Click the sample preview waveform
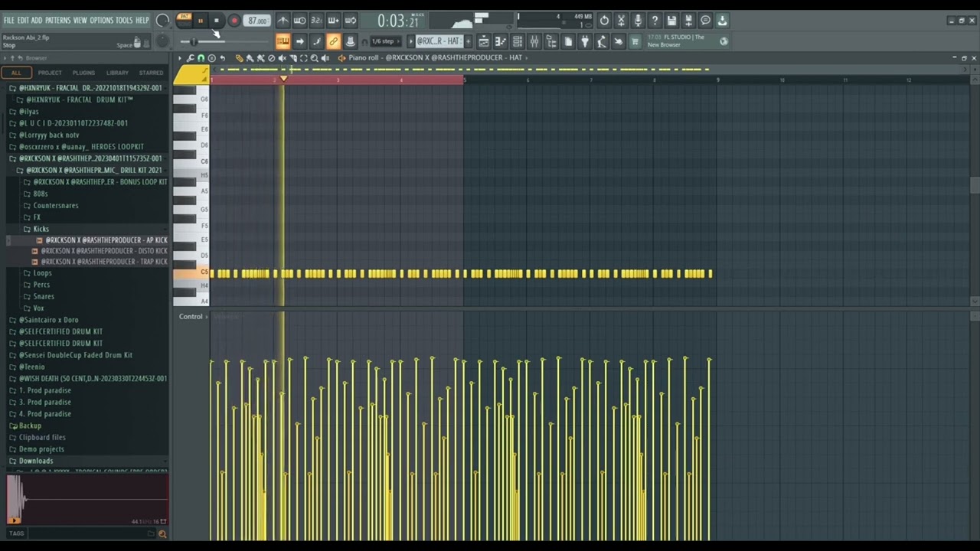Screen dimensions: 980x551 click(87, 499)
